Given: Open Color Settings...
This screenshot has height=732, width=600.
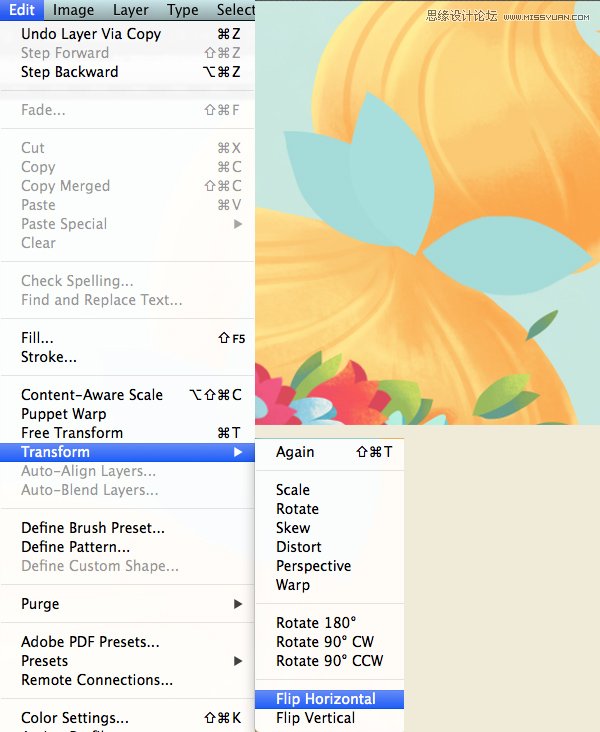Looking at the screenshot, I should tap(127, 718).
